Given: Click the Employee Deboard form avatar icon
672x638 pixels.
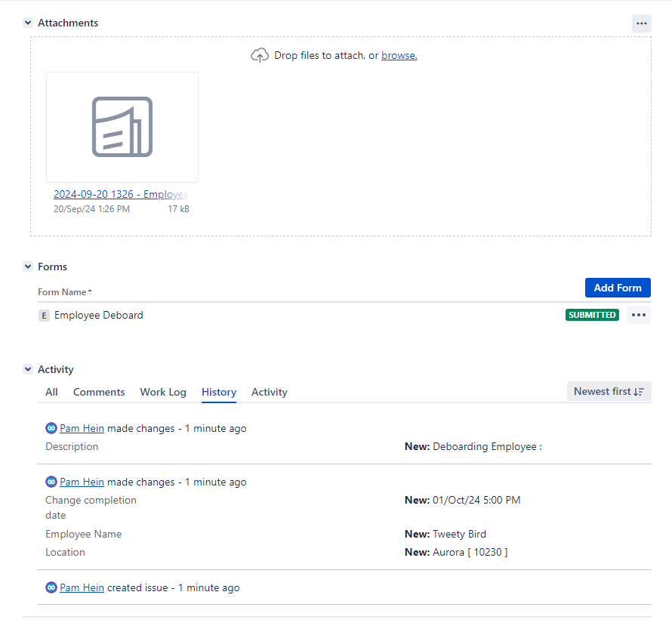Looking at the screenshot, I should pos(44,315).
